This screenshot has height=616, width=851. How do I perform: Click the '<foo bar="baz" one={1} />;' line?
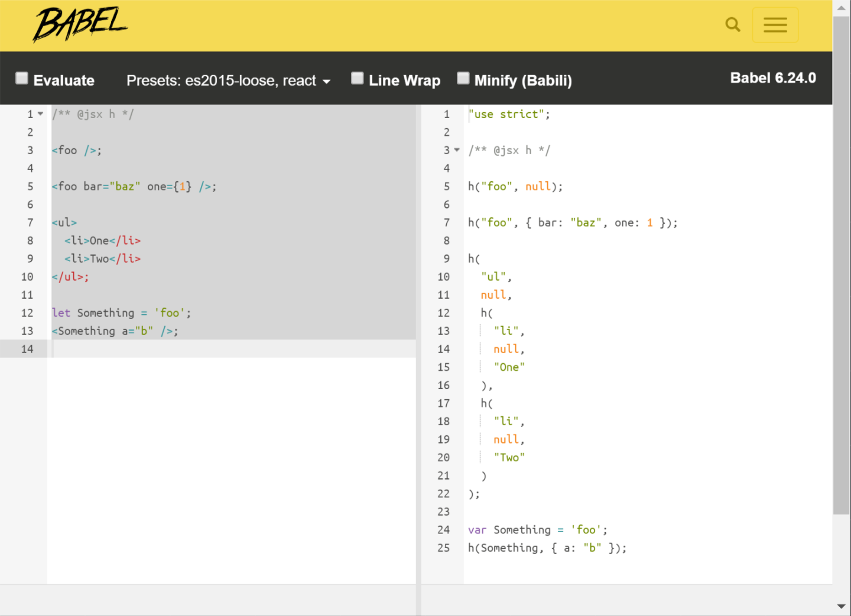(134, 187)
